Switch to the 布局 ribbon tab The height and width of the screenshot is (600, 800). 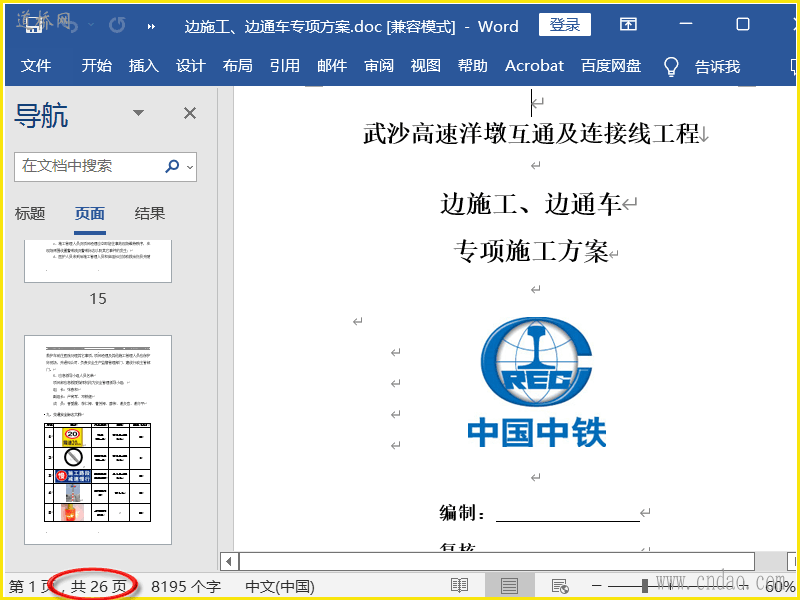click(237, 66)
